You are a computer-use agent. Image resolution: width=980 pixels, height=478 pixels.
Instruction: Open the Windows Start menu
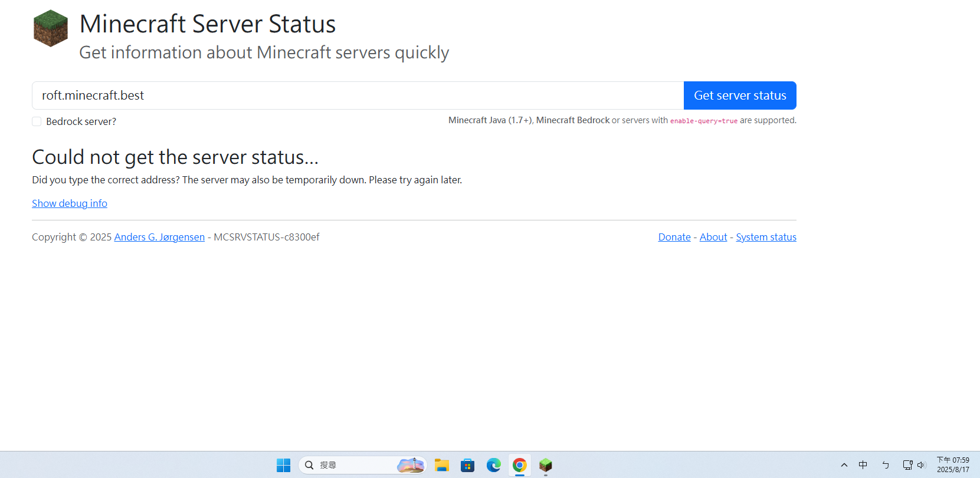tap(284, 465)
